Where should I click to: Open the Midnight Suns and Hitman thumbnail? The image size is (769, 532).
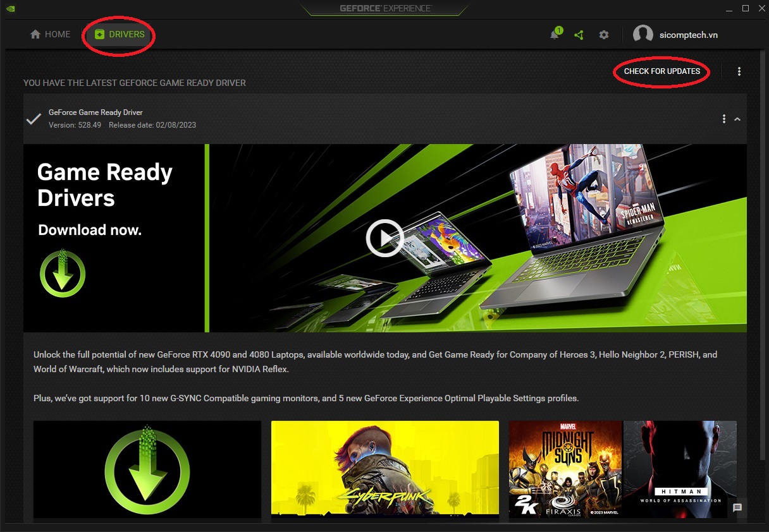[x=622, y=469]
